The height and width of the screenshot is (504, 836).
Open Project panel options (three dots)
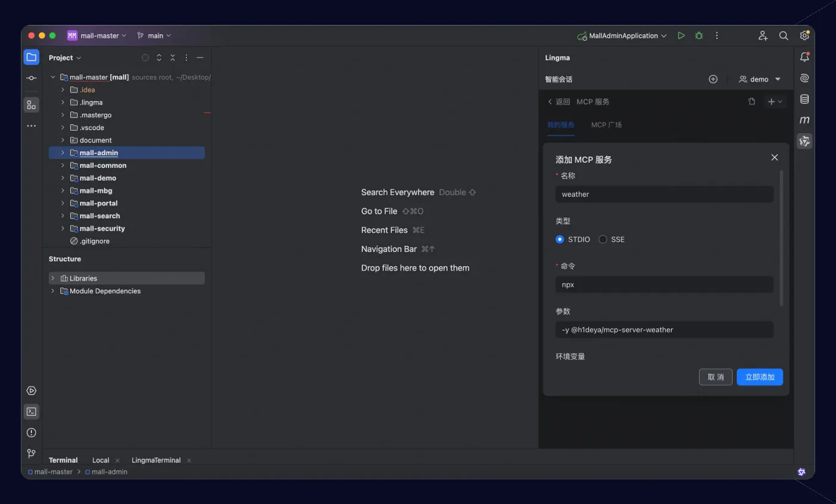tap(186, 57)
